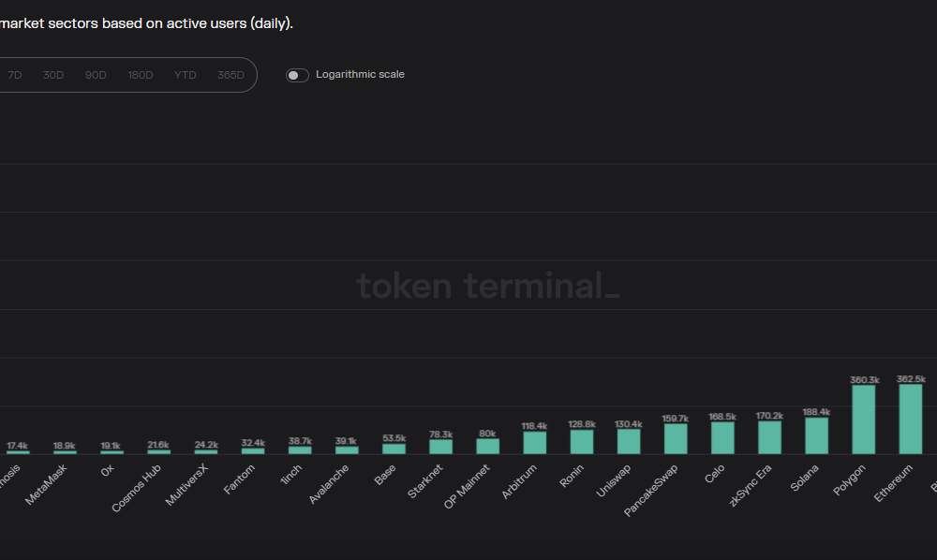
Task: Click the 19.1k value label
Action: point(111,446)
